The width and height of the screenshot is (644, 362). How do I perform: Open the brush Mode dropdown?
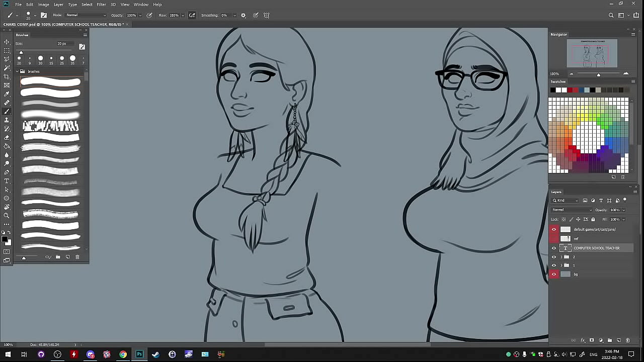pyautogui.click(x=86, y=15)
